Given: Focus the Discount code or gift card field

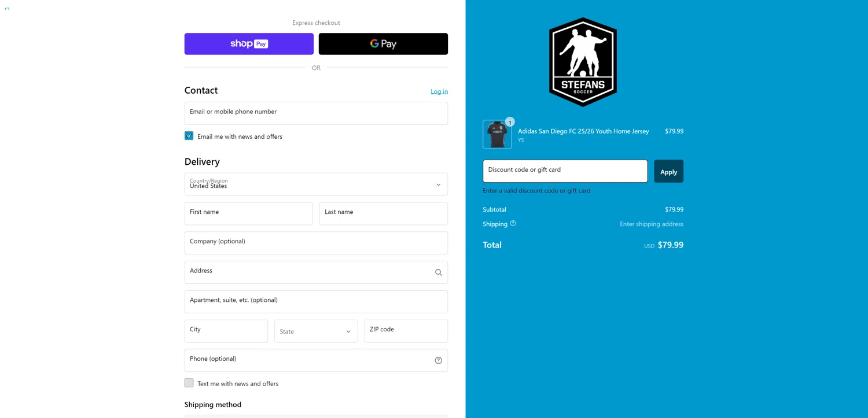Looking at the screenshot, I should [565, 171].
